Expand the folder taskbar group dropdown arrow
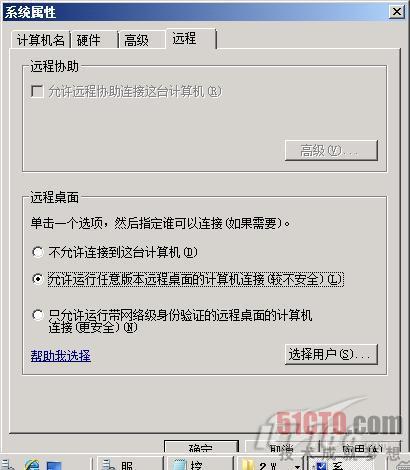 point(297,466)
